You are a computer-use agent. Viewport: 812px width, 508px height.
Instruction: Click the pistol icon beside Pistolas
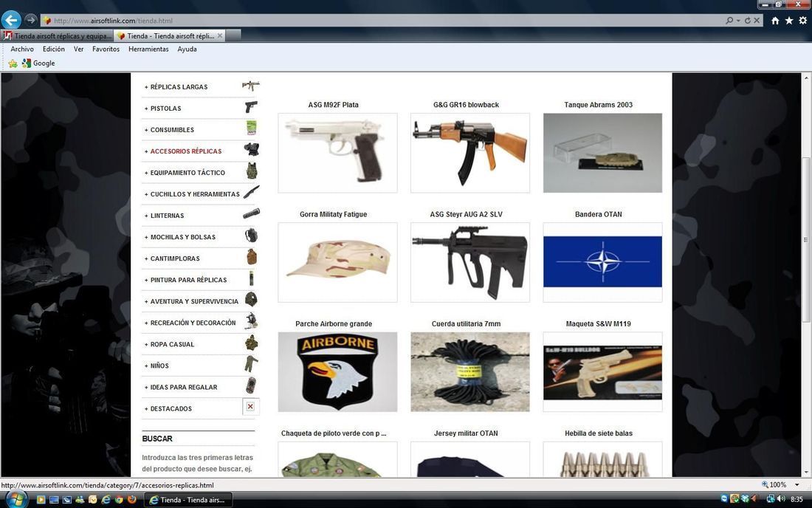tap(251, 106)
